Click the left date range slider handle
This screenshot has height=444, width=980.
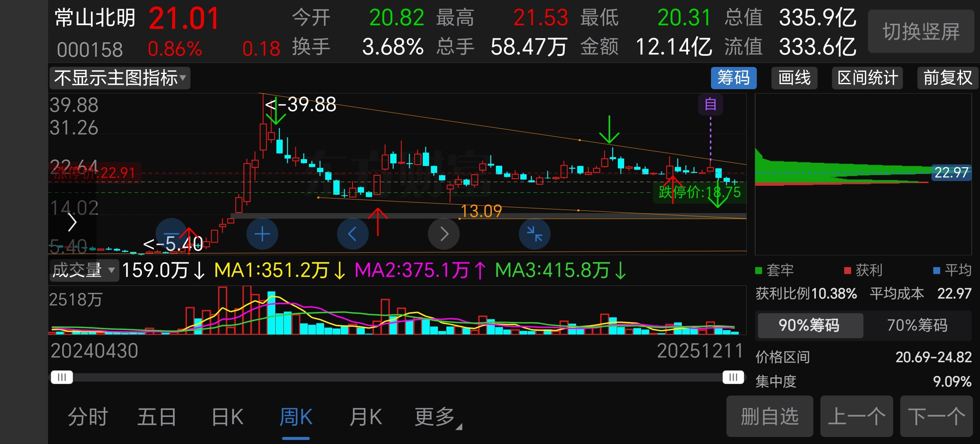[x=62, y=377]
